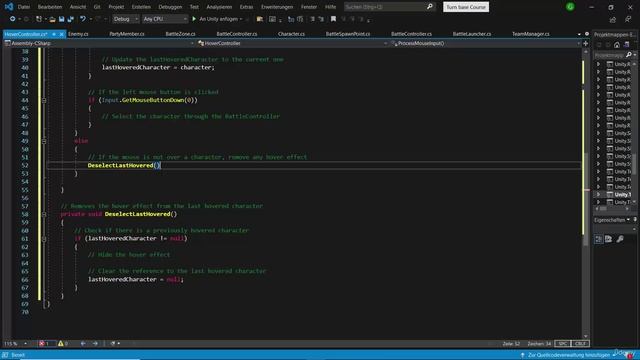
Task: Click the save file disk icon
Action: point(61,19)
